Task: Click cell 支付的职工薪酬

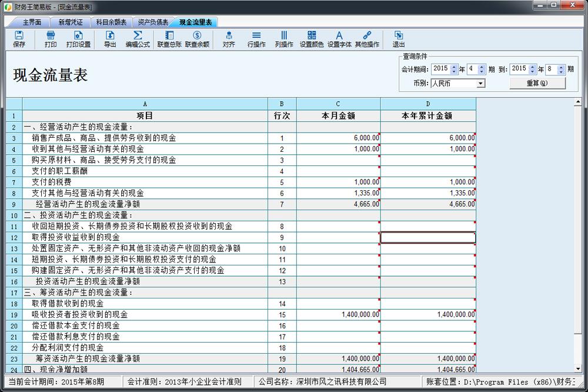Action: [145, 171]
